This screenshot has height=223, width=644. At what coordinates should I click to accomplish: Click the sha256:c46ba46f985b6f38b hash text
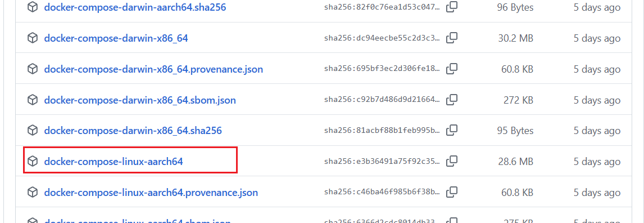pyautogui.click(x=382, y=193)
